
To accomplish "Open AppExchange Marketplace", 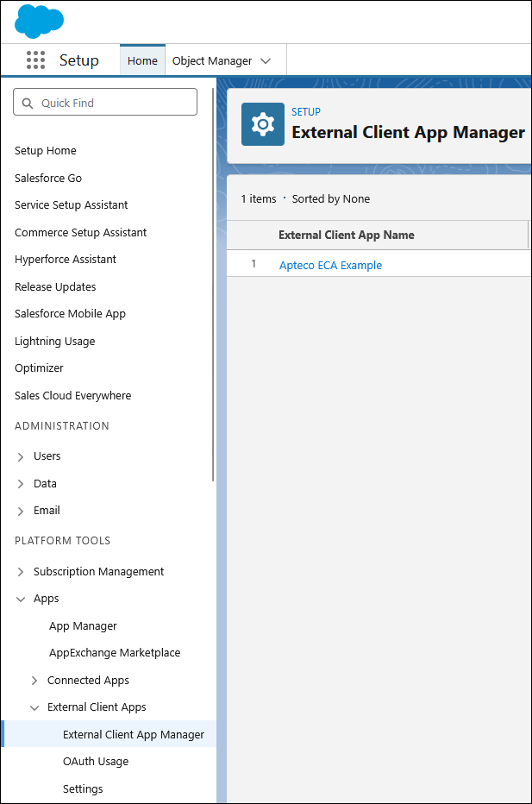I will click(115, 653).
